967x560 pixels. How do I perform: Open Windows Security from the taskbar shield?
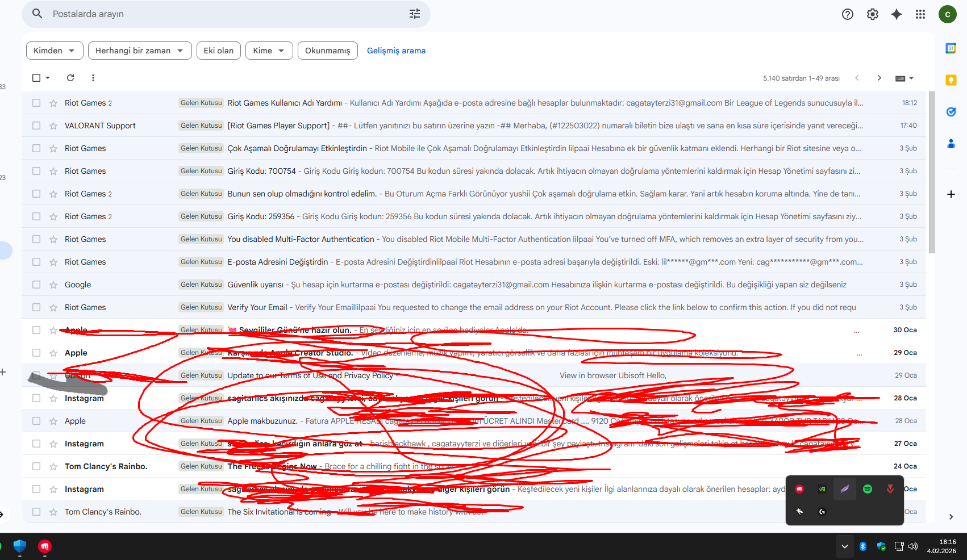pyautogui.click(x=20, y=546)
